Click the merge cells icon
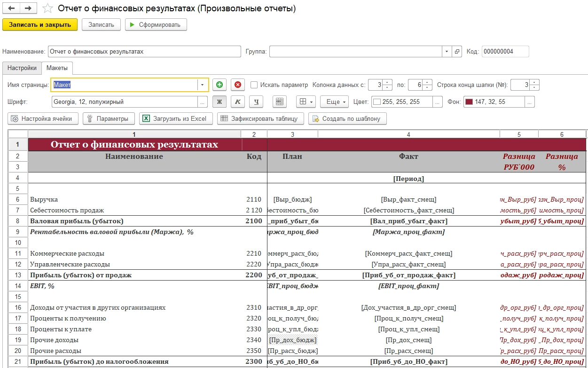This screenshot has width=588, height=368. pos(280,102)
